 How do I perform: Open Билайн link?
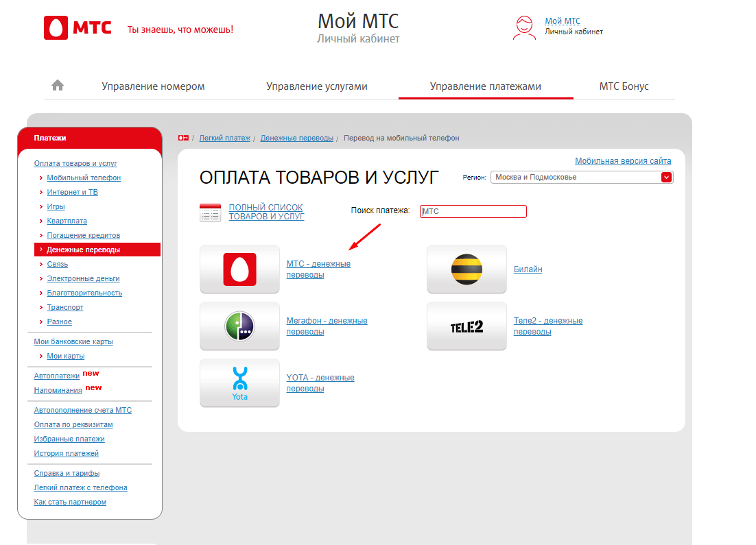(528, 269)
